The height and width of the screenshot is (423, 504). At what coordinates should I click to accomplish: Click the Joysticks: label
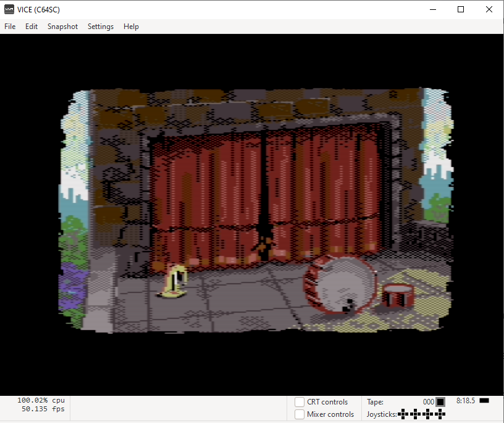(382, 414)
